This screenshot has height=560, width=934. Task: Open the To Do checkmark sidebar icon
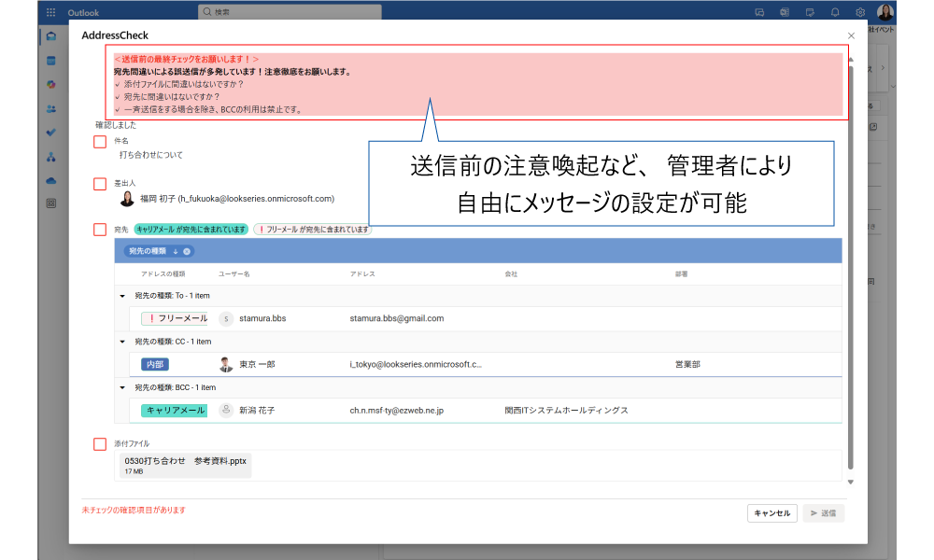point(51,133)
